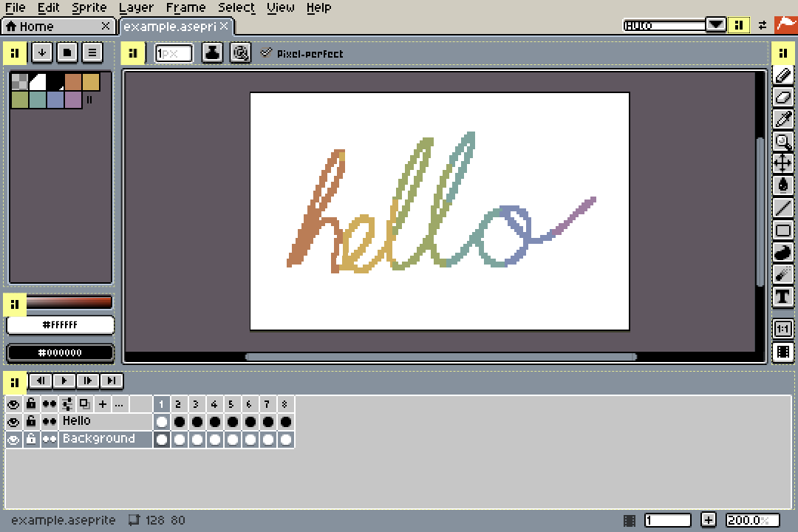798x532 pixels.
Task: Select the Line tool
Action: click(x=782, y=208)
